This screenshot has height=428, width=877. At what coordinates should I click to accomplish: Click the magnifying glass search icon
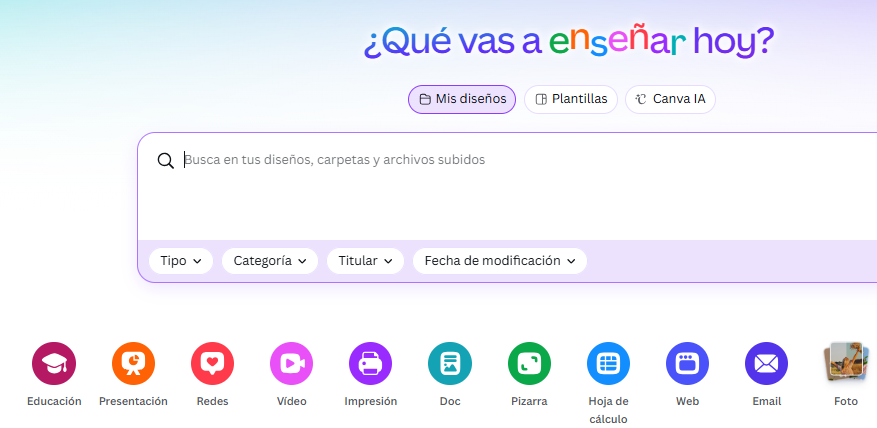(x=166, y=160)
